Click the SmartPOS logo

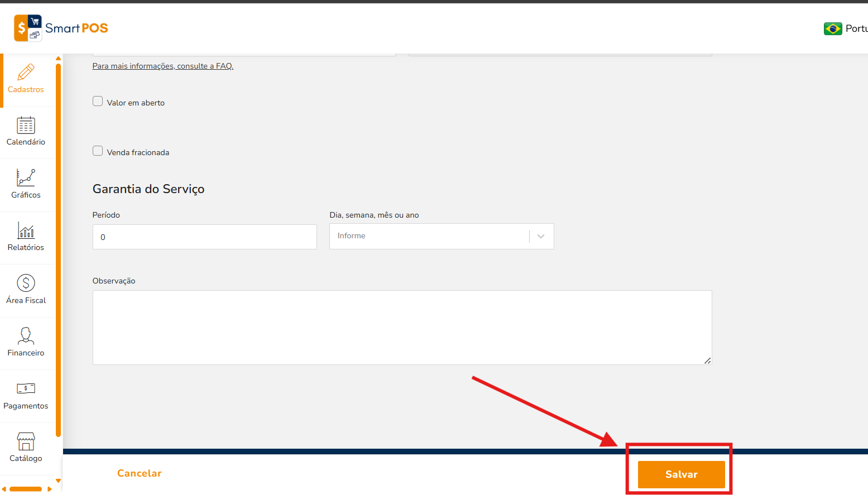click(61, 28)
